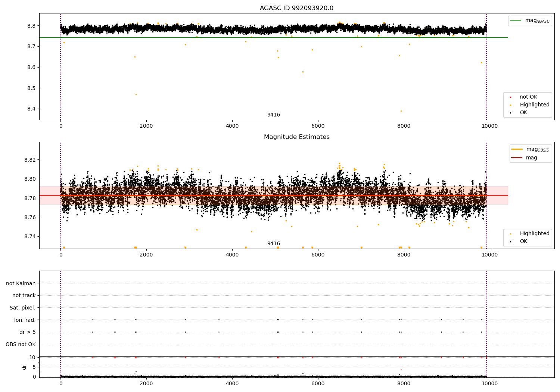Click the 'dr' axis label in bottom plot
The image size is (560, 392).
coord(24,367)
